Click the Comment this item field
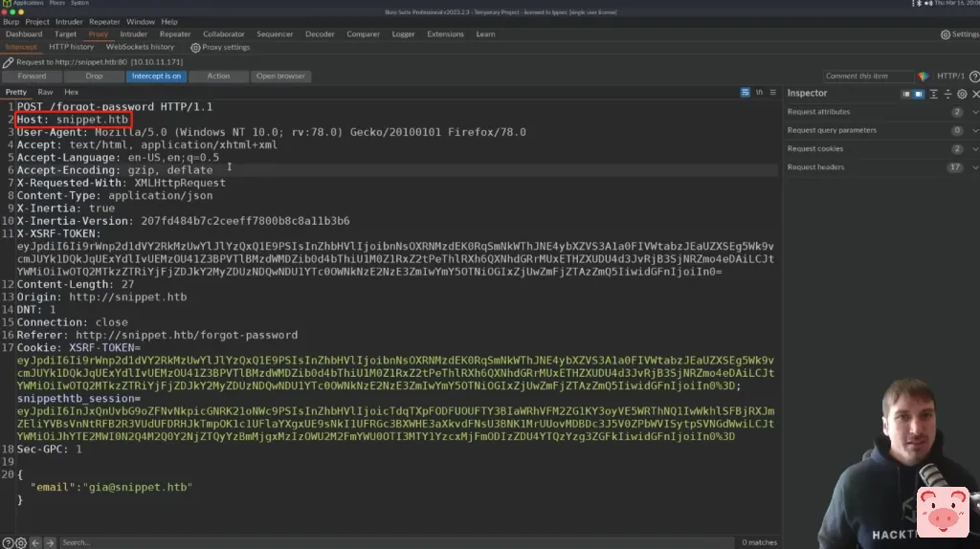The width and height of the screenshot is (980, 549). 869,77
